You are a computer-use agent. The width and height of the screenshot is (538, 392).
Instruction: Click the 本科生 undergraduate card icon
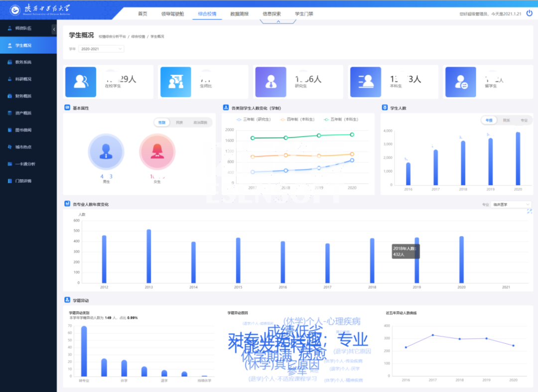pyautogui.click(x=366, y=81)
